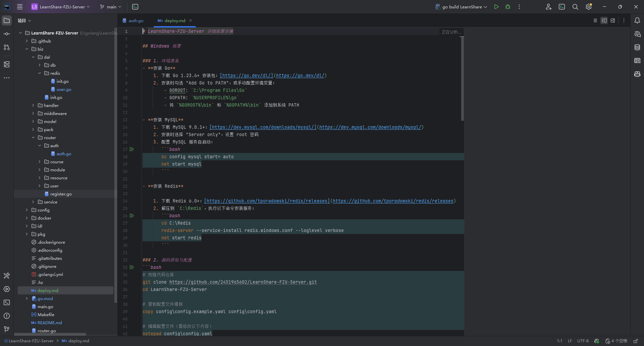Expand the .github folder
The width and height of the screenshot is (644, 346).
(27, 41)
